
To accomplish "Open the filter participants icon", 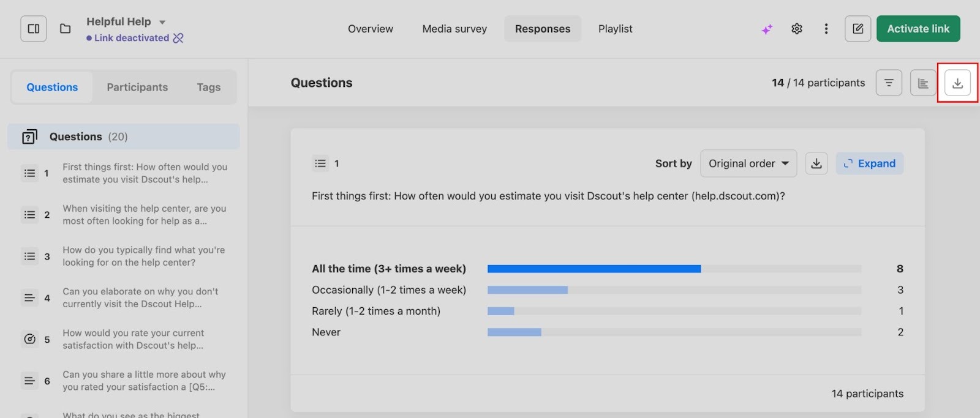I will (x=889, y=83).
